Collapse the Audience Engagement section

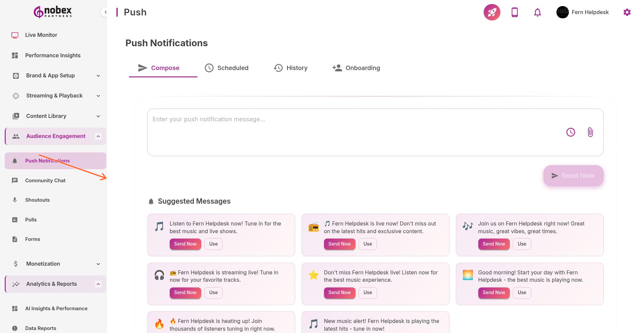click(x=98, y=136)
